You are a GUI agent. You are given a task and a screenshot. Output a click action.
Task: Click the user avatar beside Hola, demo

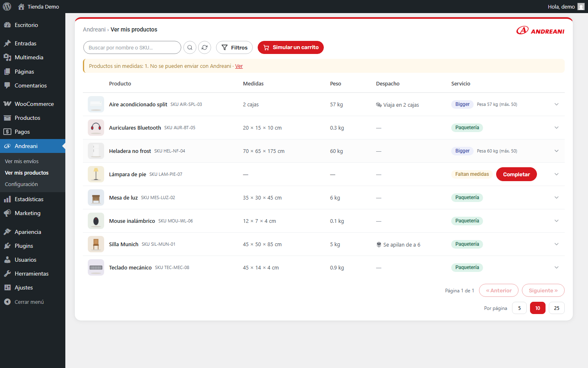click(x=581, y=7)
